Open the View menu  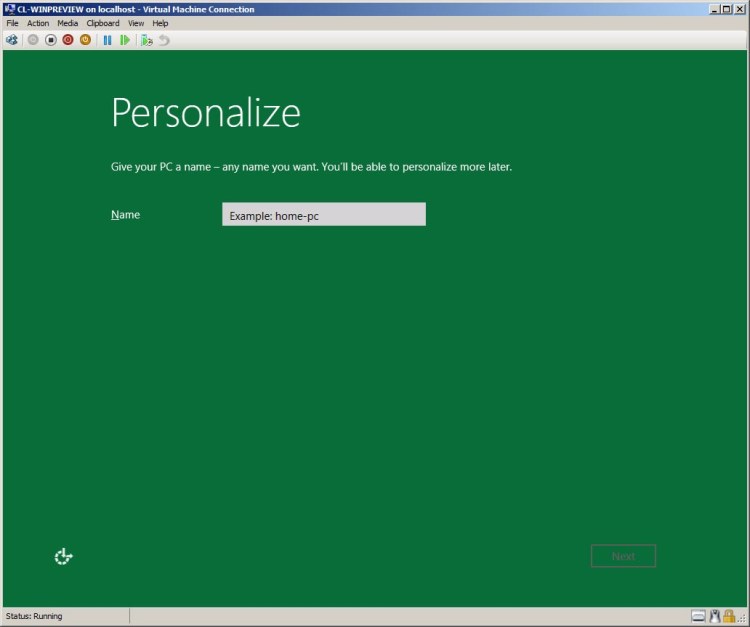click(136, 23)
